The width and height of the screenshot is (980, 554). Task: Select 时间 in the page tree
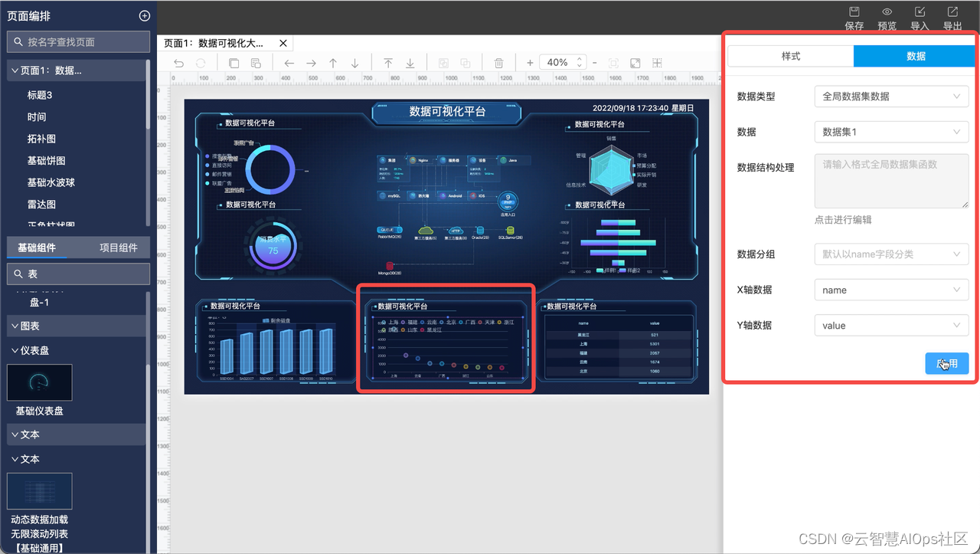pyautogui.click(x=37, y=116)
